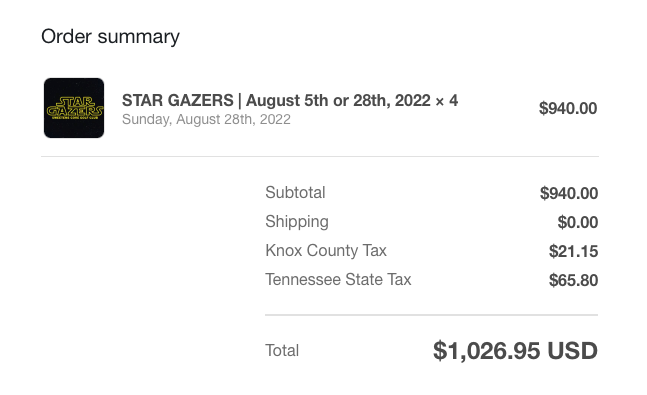Click the $21.15 county tax amount
The image size is (647, 395).
point(573,251)
